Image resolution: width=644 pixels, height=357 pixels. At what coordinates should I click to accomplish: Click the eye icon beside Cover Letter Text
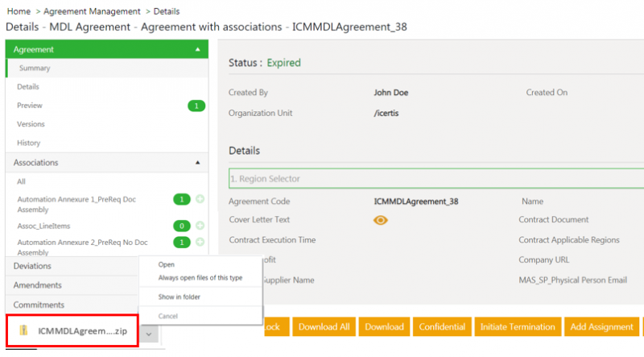(x=380, y=220)
